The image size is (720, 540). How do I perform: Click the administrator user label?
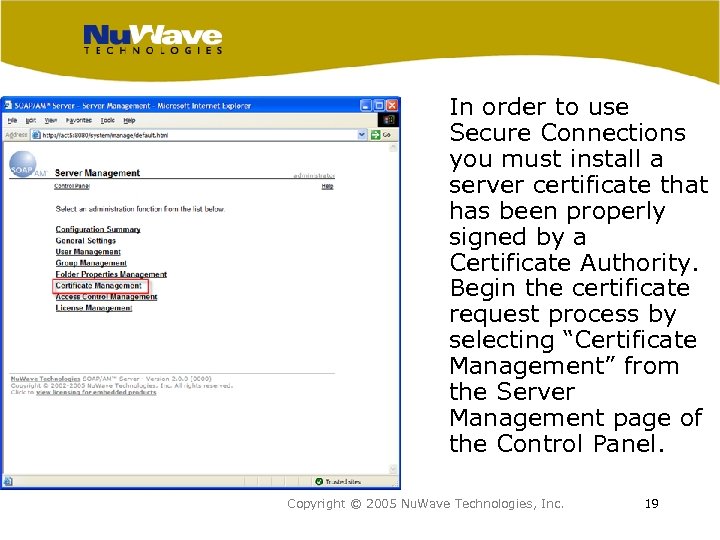(x=314, y=175)
